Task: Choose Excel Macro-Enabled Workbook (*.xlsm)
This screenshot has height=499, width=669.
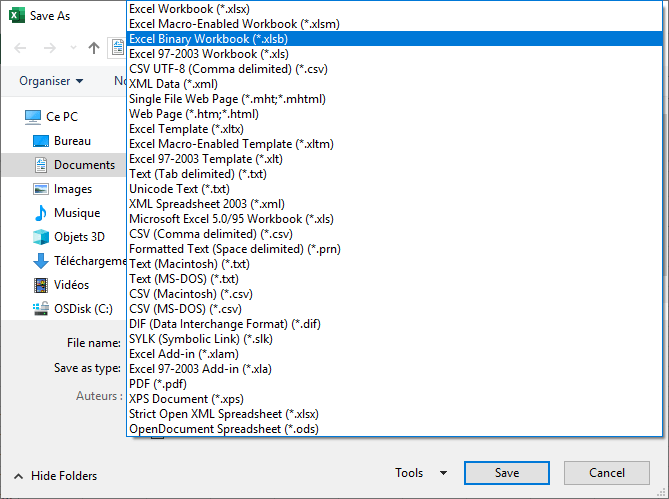Action: [x=394, y=24]
